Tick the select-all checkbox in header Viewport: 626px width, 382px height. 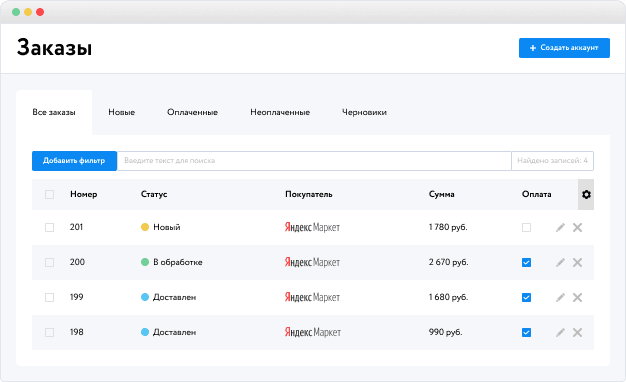(50, 194)
